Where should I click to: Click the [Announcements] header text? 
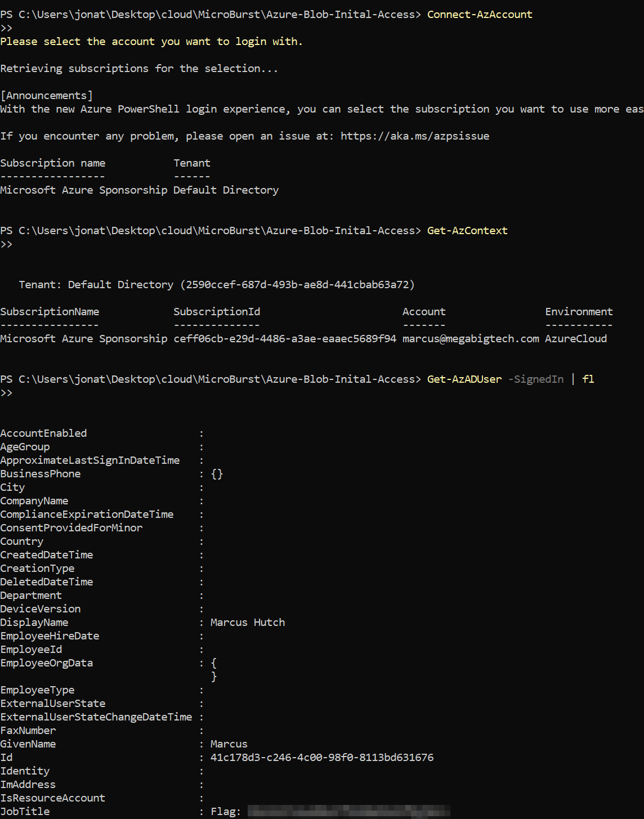click(x=46, y=95)
